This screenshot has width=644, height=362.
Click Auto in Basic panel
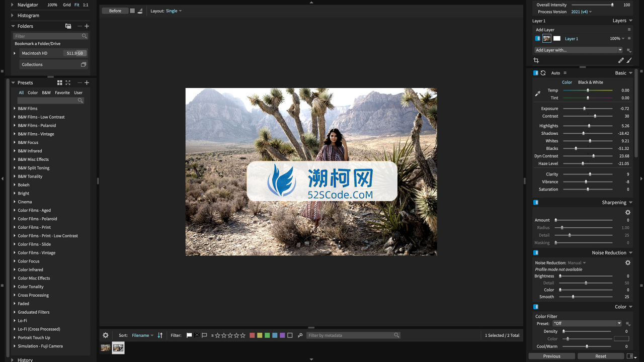pyautogui.click(x=555, y=73)
